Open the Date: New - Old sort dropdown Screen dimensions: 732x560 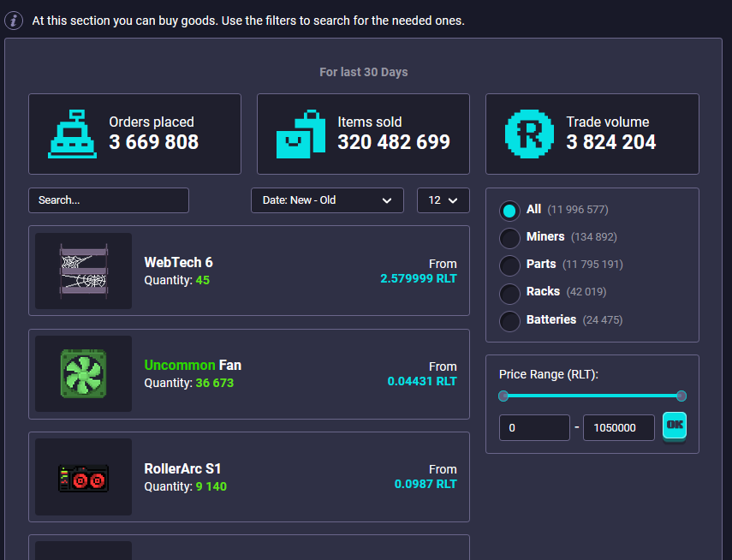tap(327, 200)
